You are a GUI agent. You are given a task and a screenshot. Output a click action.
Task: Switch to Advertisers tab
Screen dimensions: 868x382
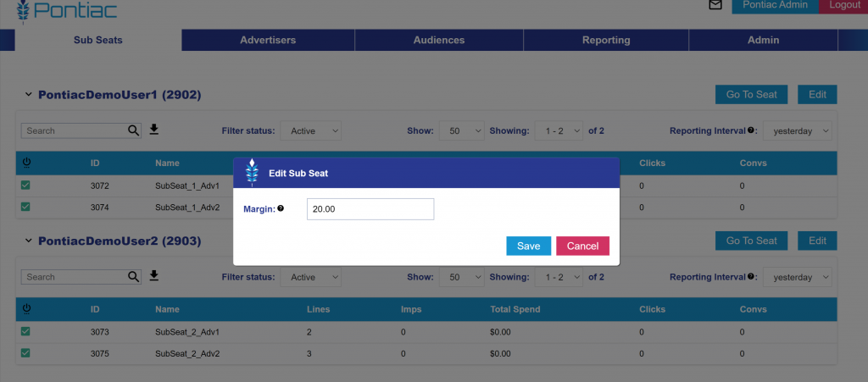coord(268,40)
